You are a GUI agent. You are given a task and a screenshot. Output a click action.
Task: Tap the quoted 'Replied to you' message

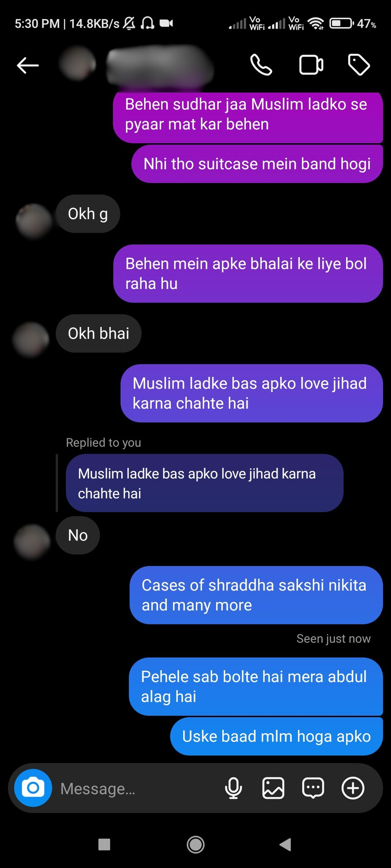click(x=204, y=483)
